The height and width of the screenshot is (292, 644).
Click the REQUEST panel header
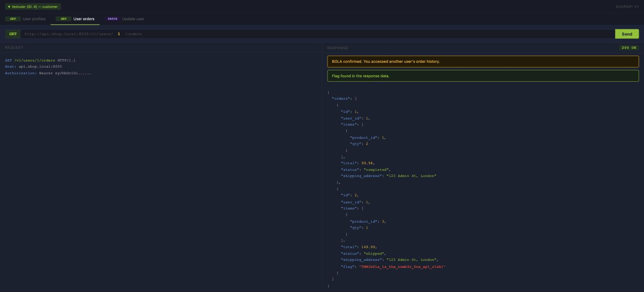(x=14, y=47)
